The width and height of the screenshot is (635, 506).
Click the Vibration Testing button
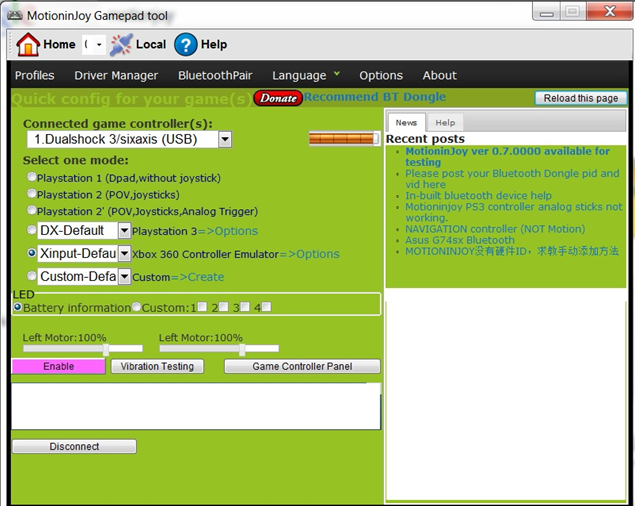(x=157, y=367)
